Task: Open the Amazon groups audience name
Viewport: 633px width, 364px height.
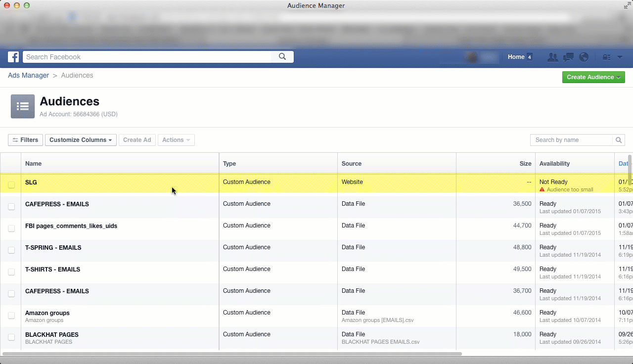Action: 47,313
